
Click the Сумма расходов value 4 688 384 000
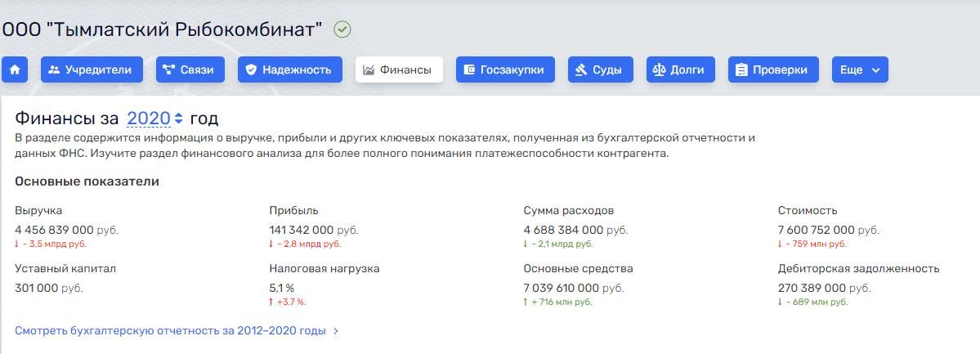pyautogui.click(x=564, y=231)
